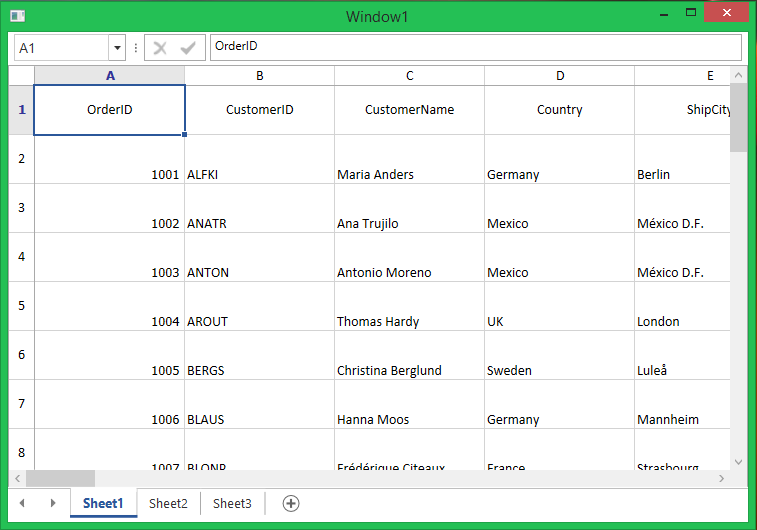Select the Maria Anders cell
Screen dimensions: 757x530
point(409,159)
